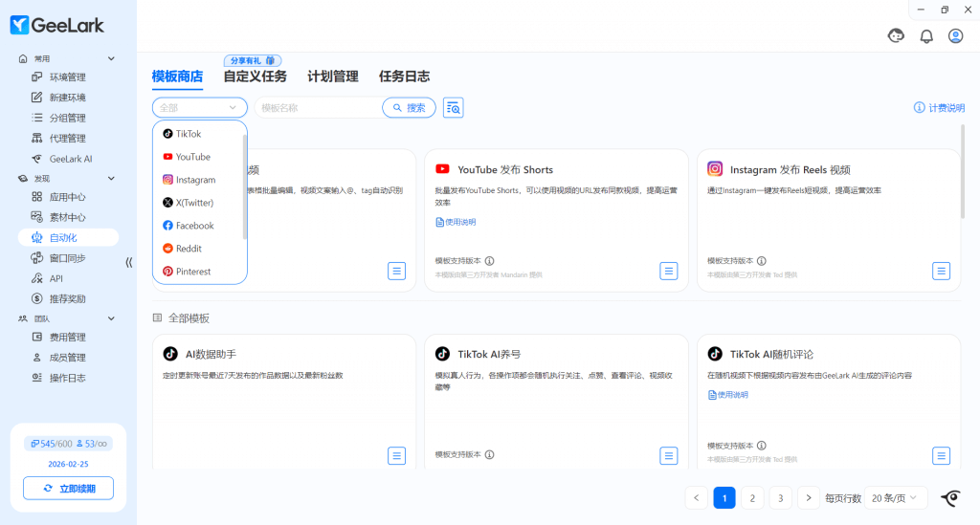The height and width of the screenshot is (525, 980).
Task: Choose Instagram from the platform list
Action: click(x=195, y=180)
